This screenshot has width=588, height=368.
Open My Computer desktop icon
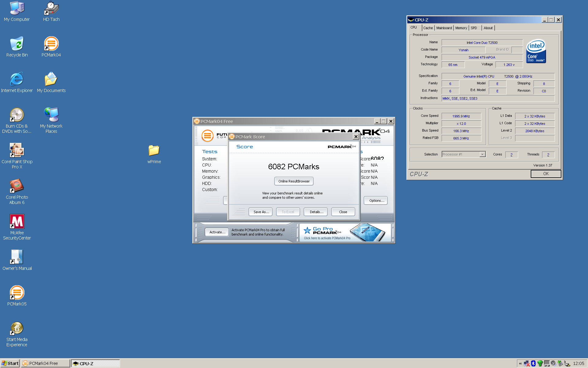point(17,11)
